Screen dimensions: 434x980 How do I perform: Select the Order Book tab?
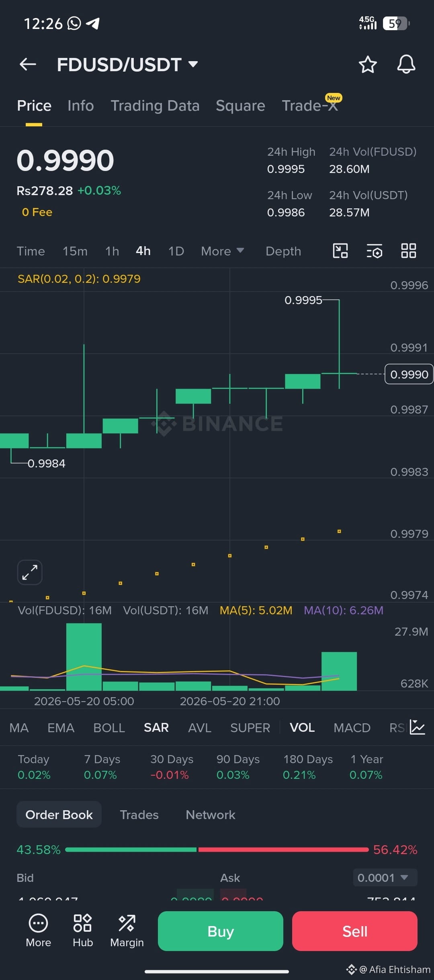(59, 814)
